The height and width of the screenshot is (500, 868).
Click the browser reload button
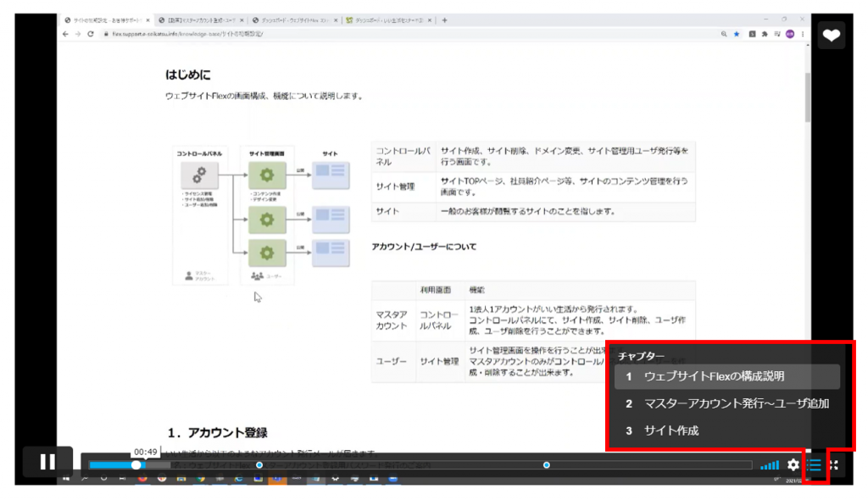pos(91,34)
